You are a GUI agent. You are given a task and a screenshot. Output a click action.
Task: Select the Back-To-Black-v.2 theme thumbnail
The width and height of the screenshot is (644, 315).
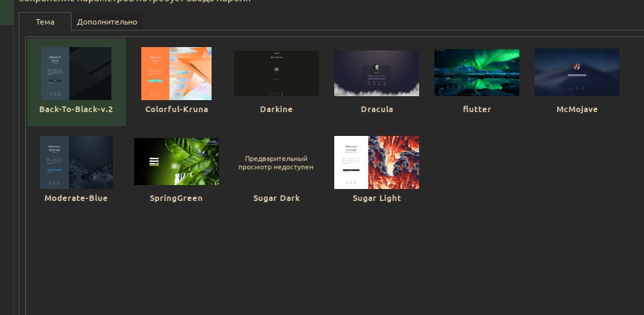coord(76,74)
